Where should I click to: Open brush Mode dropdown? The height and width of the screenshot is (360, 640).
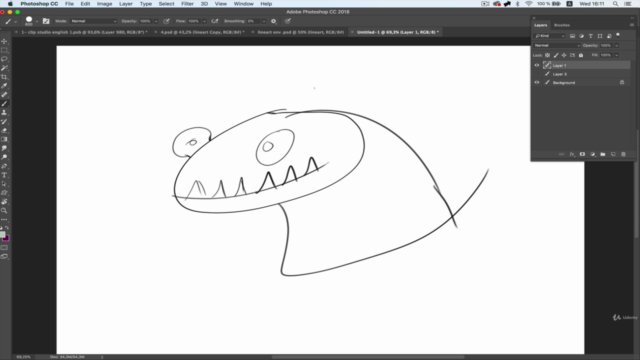click(x=93, y=21)
